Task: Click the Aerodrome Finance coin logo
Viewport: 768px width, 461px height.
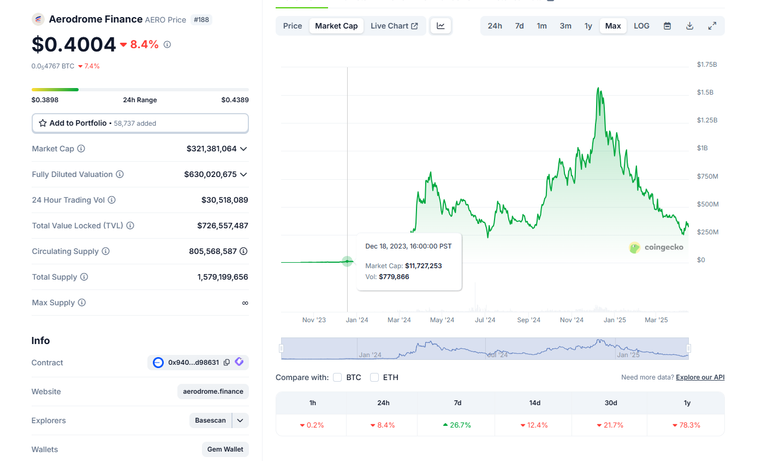Action: [38, 19]
